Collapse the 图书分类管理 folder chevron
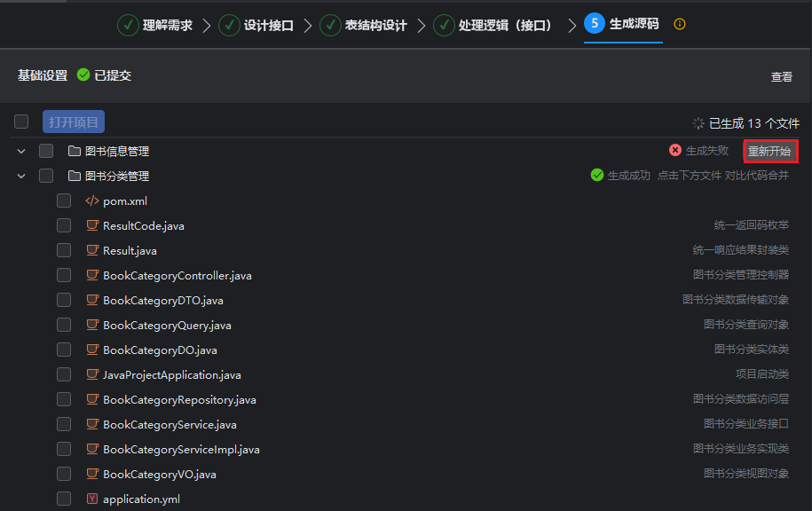Viewport: 812px width, 511px height. point(21,177)
